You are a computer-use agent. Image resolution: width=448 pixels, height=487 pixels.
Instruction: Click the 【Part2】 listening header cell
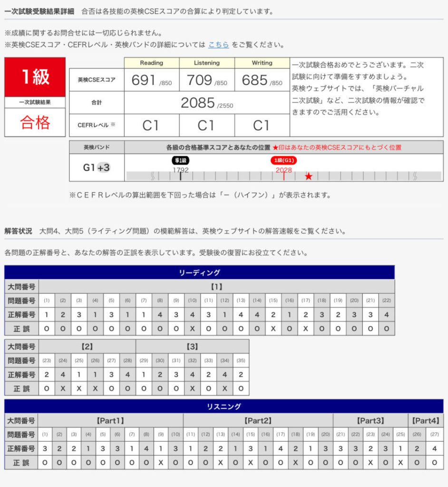(x=258, y=420)
